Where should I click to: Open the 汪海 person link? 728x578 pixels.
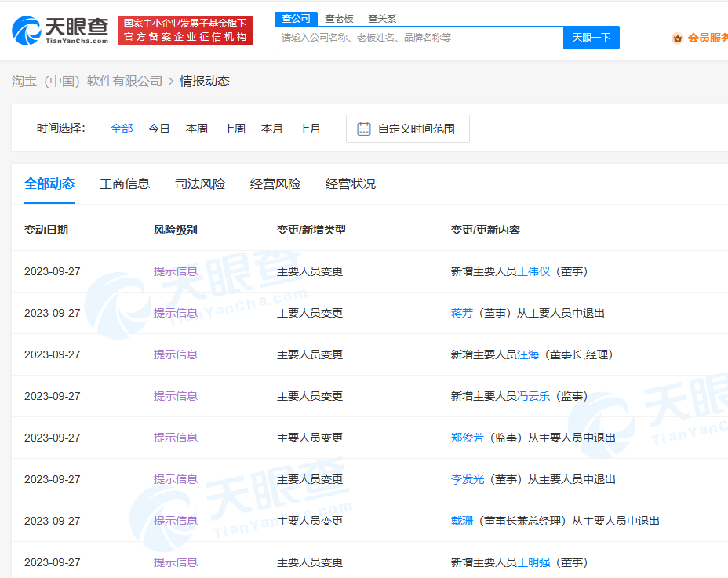point(528,354)
